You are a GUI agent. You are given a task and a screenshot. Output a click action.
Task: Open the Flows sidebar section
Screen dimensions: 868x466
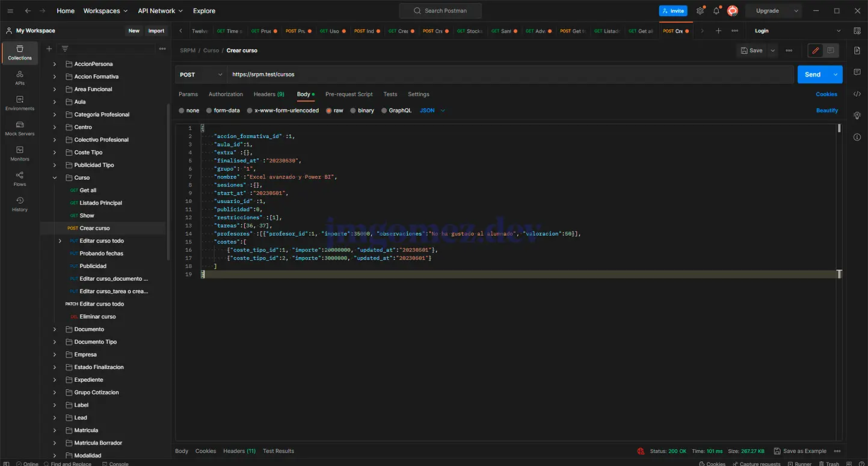(x=20, y=179)
